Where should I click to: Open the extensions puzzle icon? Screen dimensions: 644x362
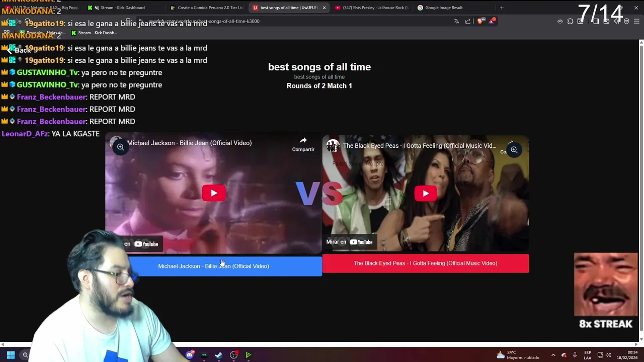(x=570, y=21)
